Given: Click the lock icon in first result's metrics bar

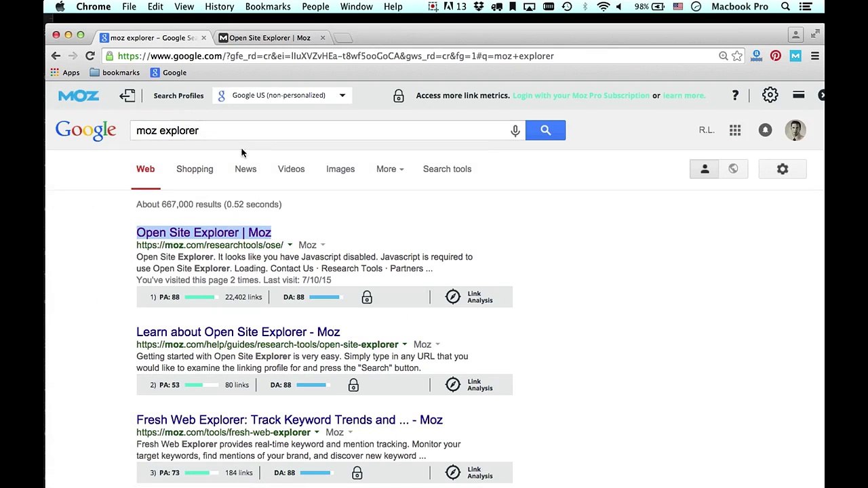Looking at the screenshot, I should coord(367,297).
